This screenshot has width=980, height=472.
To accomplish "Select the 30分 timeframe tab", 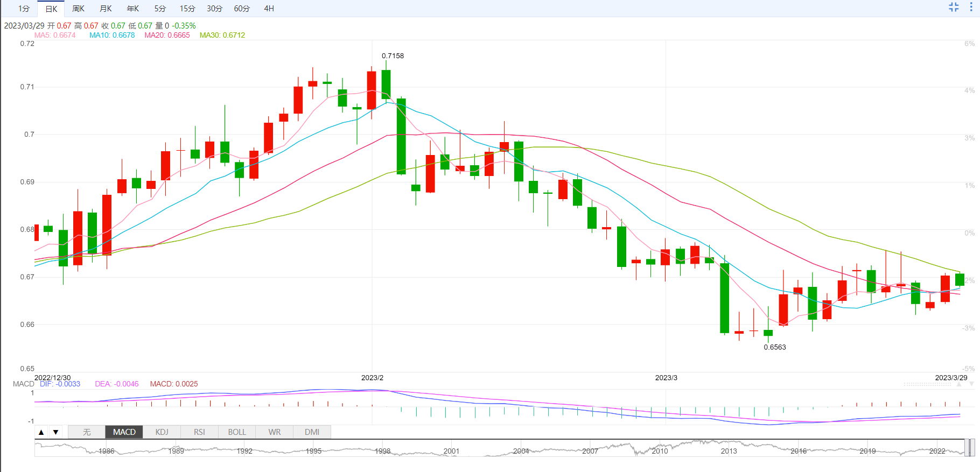I will click(x=214, y=9).
